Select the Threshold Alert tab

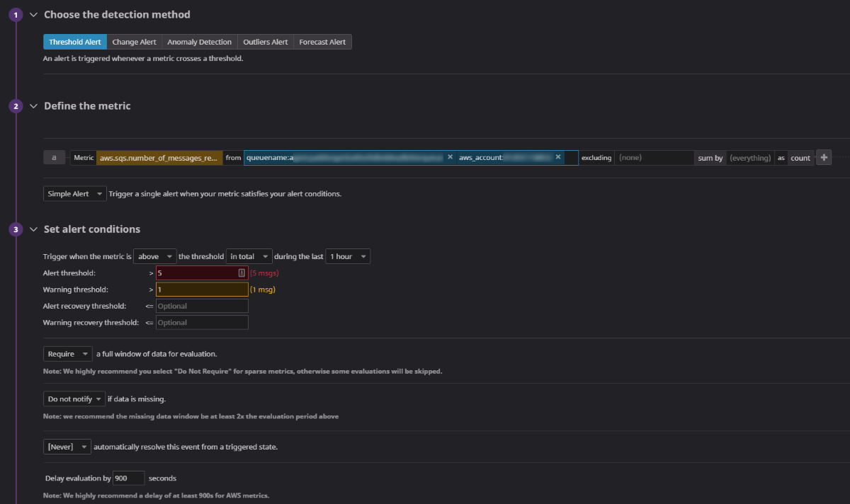coord(75,42)
